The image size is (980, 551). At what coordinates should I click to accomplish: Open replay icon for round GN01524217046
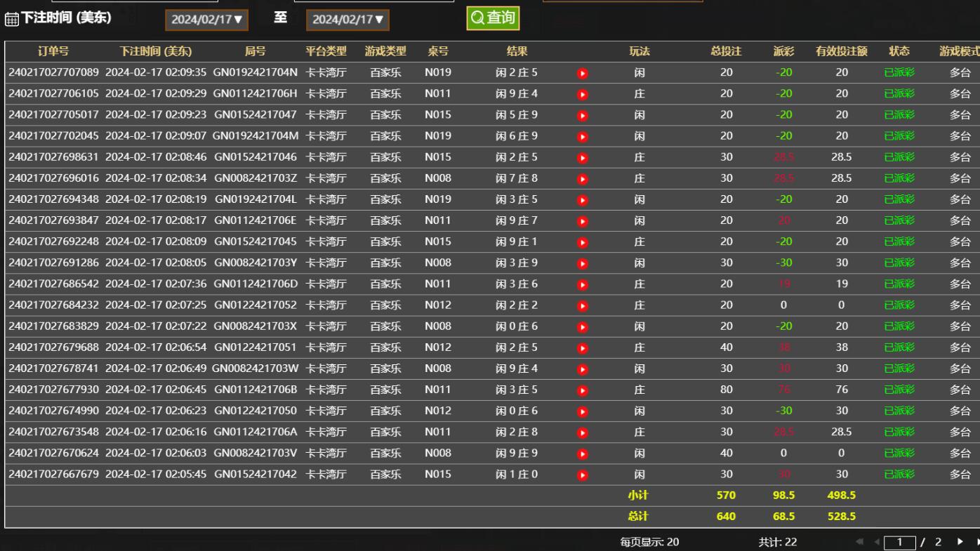(582, 158)
